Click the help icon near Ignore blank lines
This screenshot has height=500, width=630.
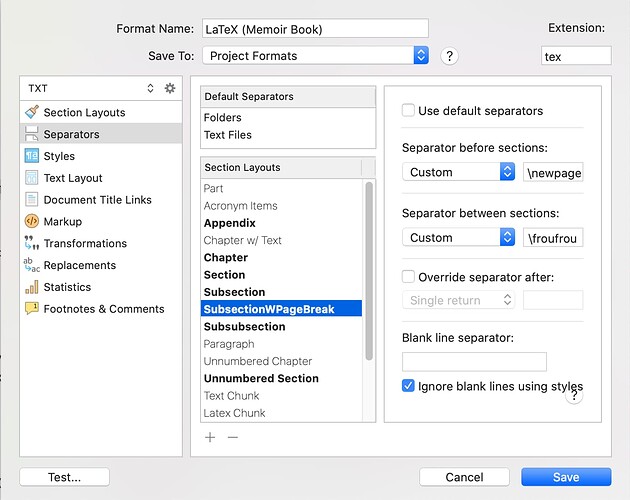(574, 395)
